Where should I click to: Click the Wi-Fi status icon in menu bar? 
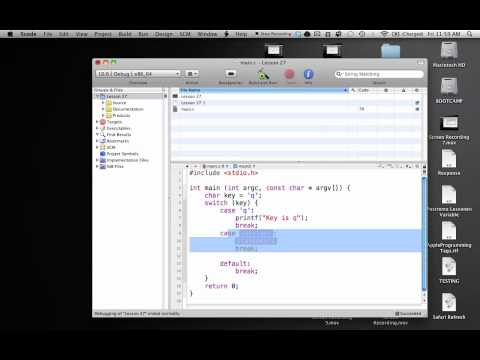tap(384, 34)
